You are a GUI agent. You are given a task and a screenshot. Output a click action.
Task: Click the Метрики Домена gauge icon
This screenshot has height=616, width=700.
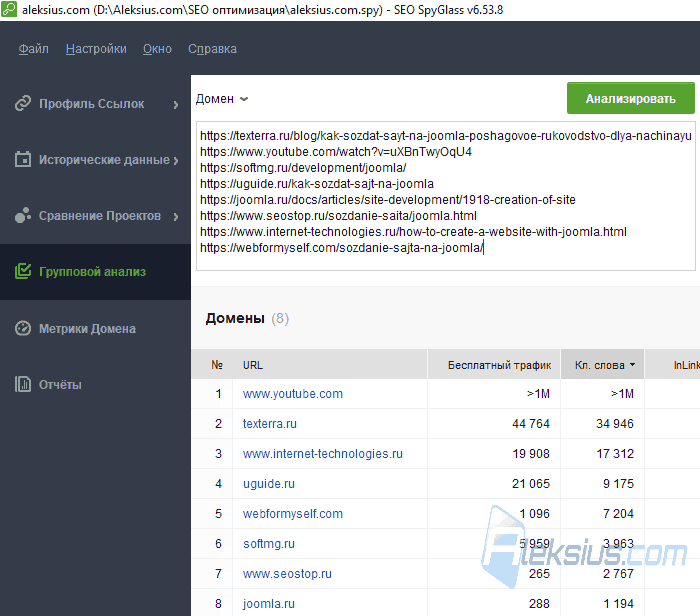23,328
